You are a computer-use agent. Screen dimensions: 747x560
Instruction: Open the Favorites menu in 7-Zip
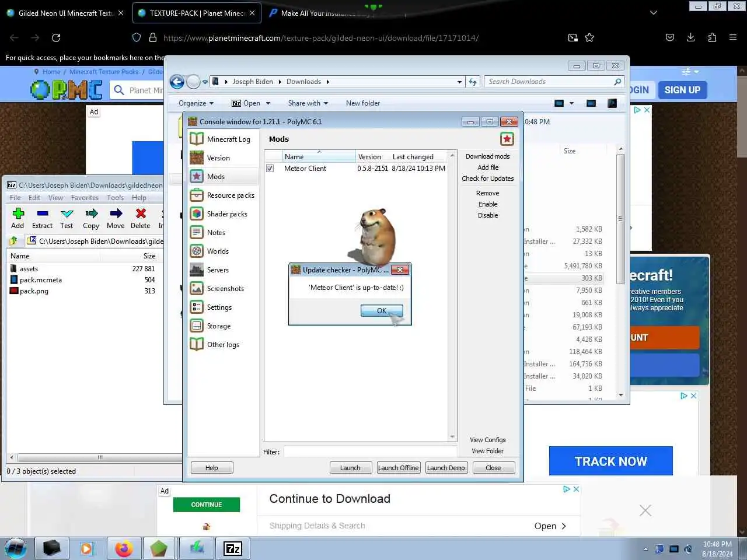click(x=85, y=198)
